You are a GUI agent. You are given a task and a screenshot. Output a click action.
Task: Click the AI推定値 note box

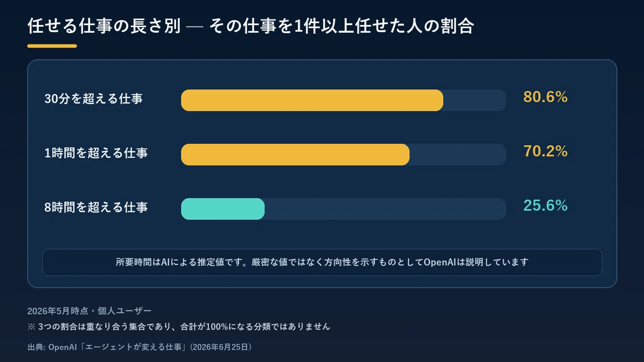point(322,262)
